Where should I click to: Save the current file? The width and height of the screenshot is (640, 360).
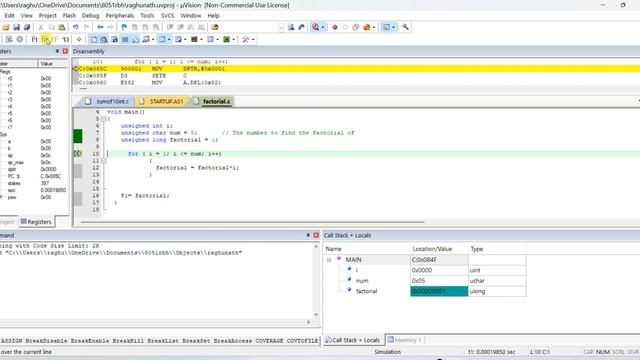point(16,27)
